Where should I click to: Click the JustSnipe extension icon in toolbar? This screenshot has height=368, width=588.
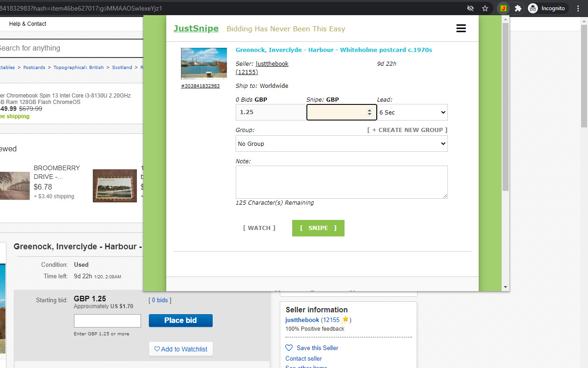(503, 8)
